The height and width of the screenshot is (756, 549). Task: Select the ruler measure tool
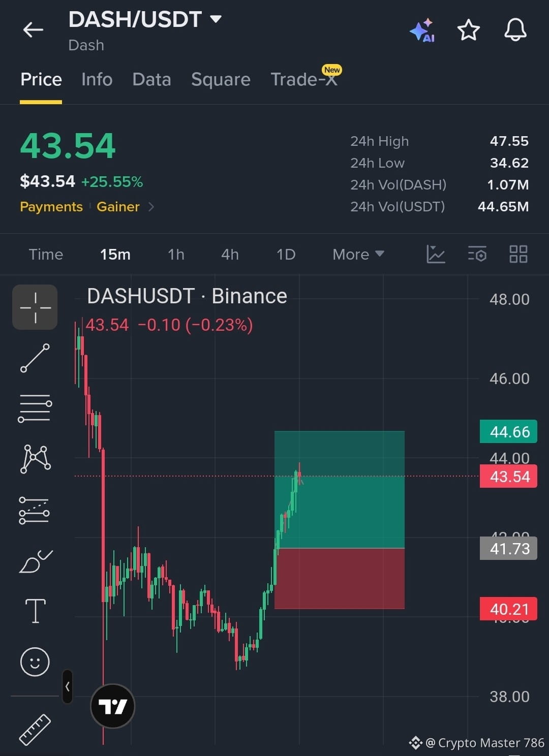pyautogui.click(x=35, y=730)
